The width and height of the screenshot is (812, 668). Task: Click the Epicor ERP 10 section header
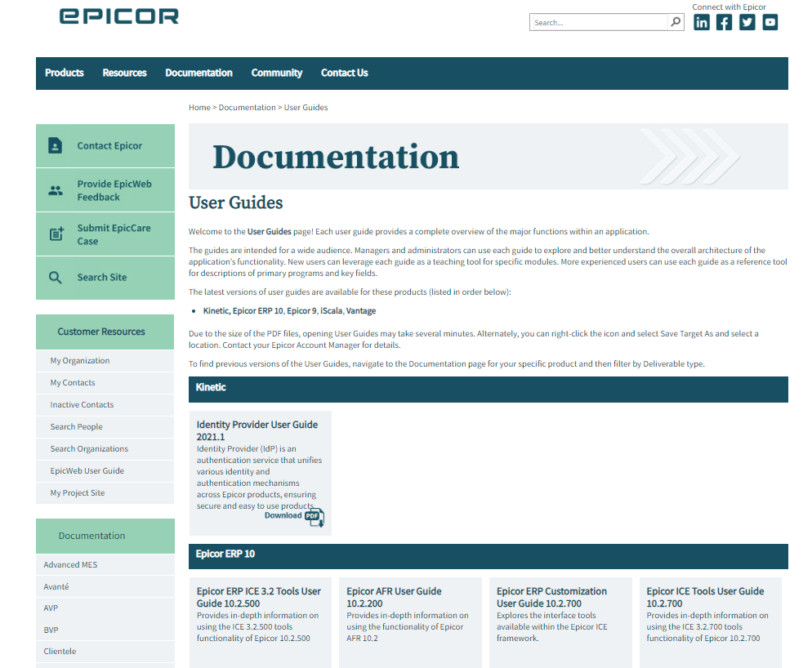pos(488,556)
